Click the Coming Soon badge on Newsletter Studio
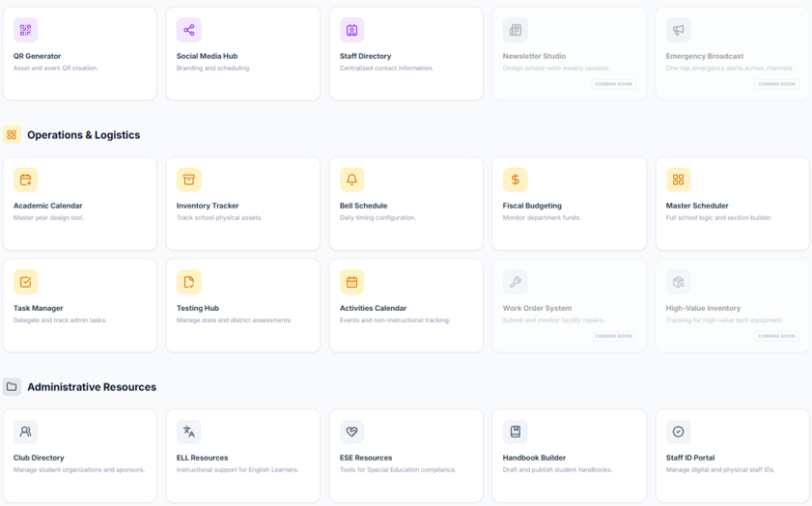 (x=613, y=84)
